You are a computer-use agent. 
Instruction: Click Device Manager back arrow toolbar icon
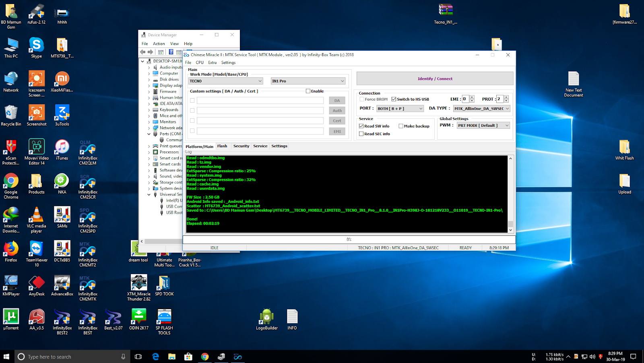tap(142, 52)
